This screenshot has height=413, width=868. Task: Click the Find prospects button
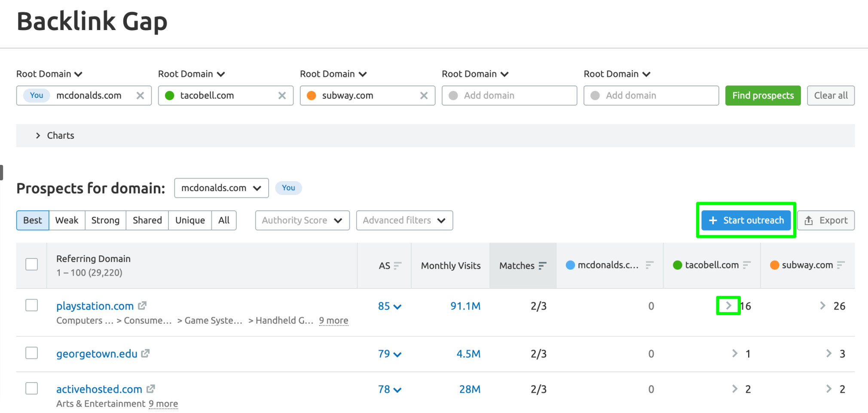coord(763,95)
